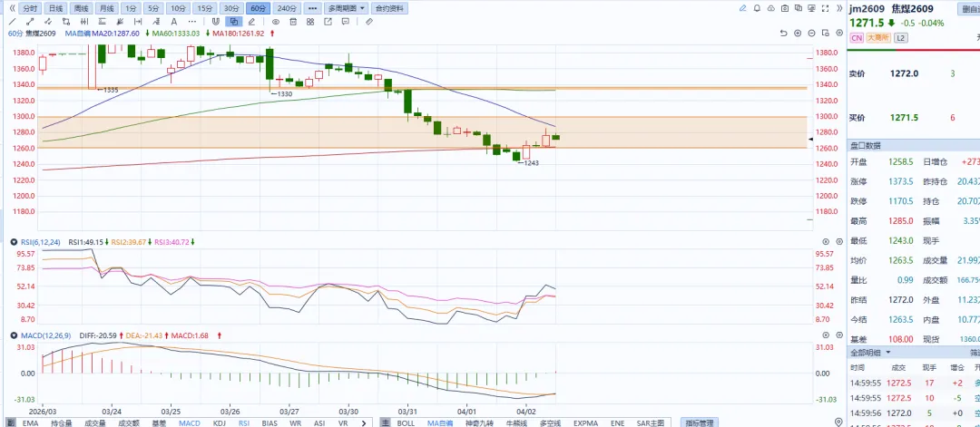Open more drawing tools ellipsis
The image size is (980, 427).
[191, 21]
